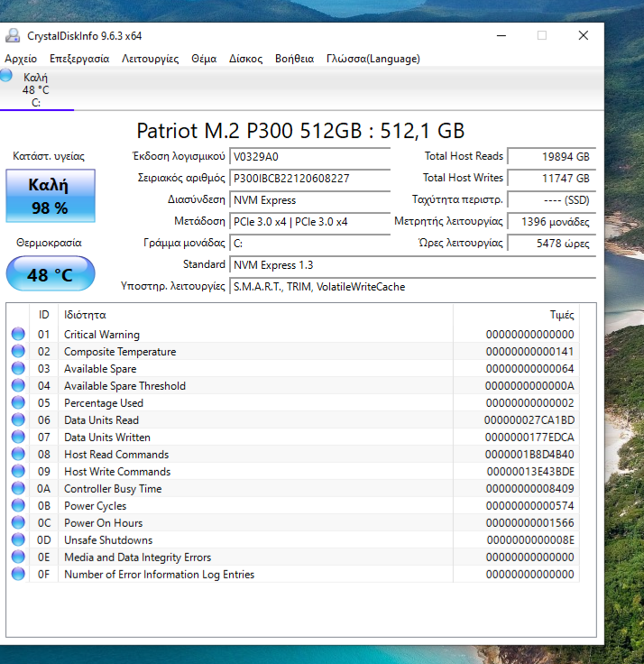Open the Αρχείο menu
The width and height of the screenshot is (644, 664).
[21, 59]
